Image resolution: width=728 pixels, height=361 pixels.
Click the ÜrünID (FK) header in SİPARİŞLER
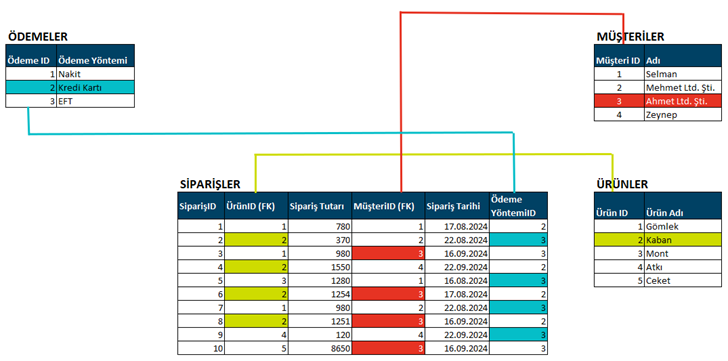[256, 206]
